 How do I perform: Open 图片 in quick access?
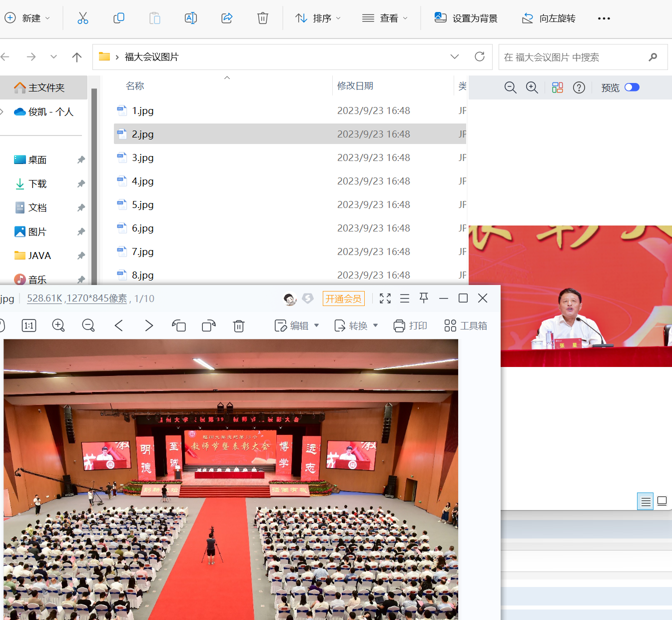click(37, 232)
